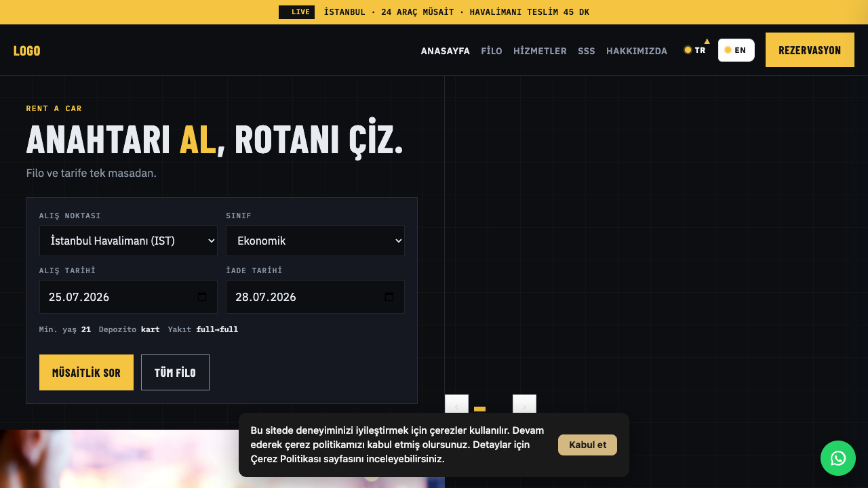
Task: Open HAKKIMIZDA nav item
Action: pyautogui.click(x=637, y=51)
